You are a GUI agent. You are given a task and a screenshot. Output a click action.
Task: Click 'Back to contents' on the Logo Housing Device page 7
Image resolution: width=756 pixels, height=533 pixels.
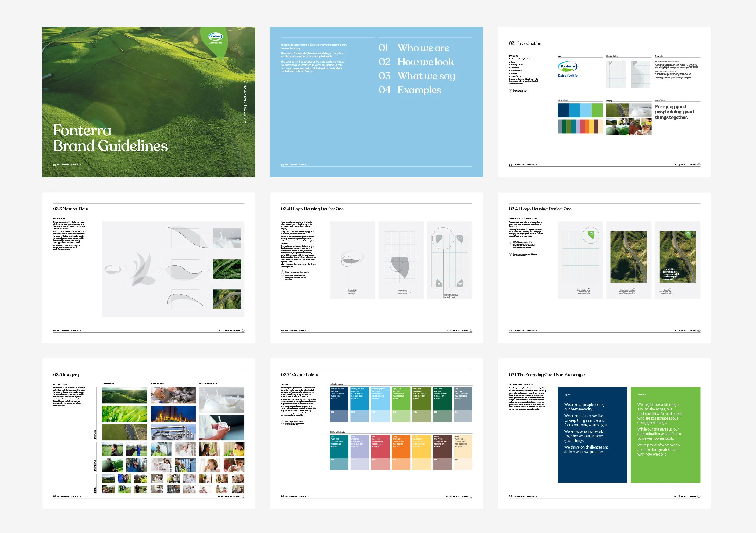pos(460,331)
